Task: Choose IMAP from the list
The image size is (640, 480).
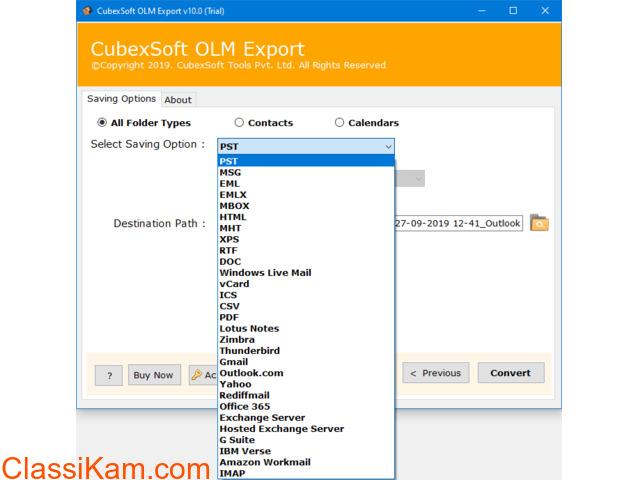Action: tap(306, 473)
